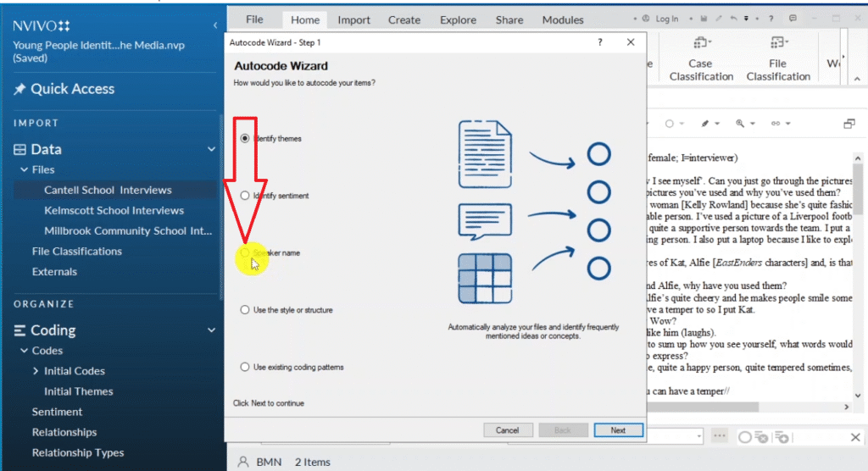Click the Case Classification ribbon icon
The width and height of the screenshot is (868, 471).
pyautogui.click(x=701, y=44)
